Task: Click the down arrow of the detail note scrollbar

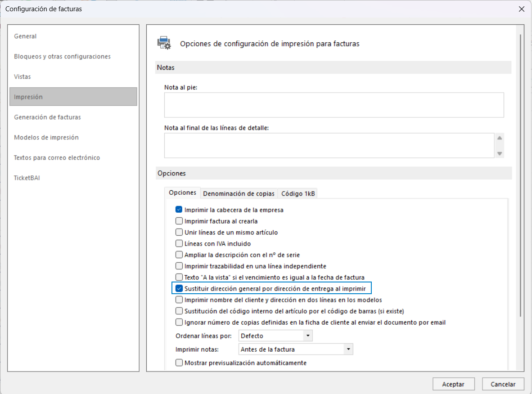Action: [500, 154]
